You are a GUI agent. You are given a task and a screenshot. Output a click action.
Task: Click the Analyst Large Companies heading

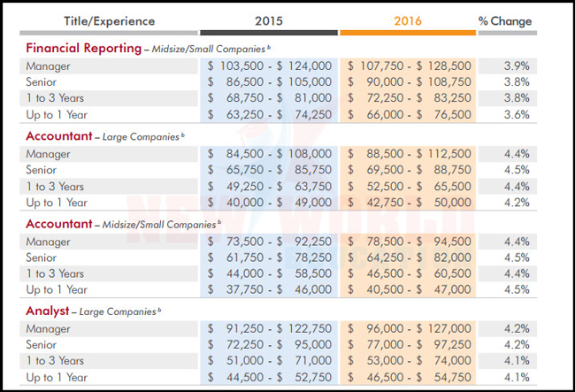pos(93,311)
